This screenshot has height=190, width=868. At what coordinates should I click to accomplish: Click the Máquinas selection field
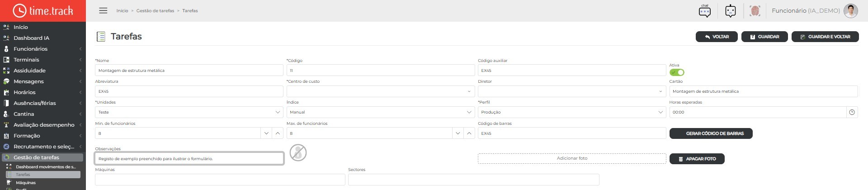[x=220, y=179]
